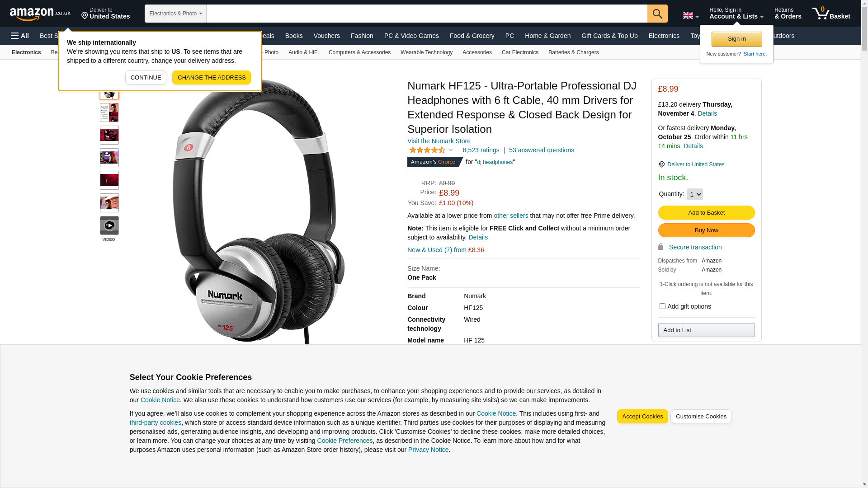Open the Visit the Numark Store link

tap(439, 141)
